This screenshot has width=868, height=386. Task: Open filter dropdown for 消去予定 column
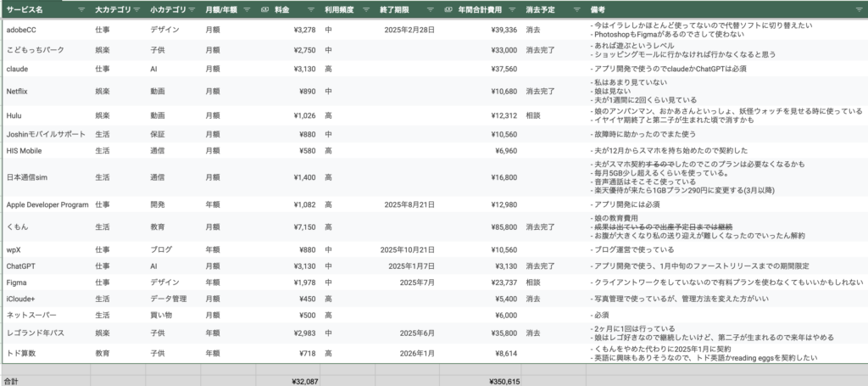(577, 9)
